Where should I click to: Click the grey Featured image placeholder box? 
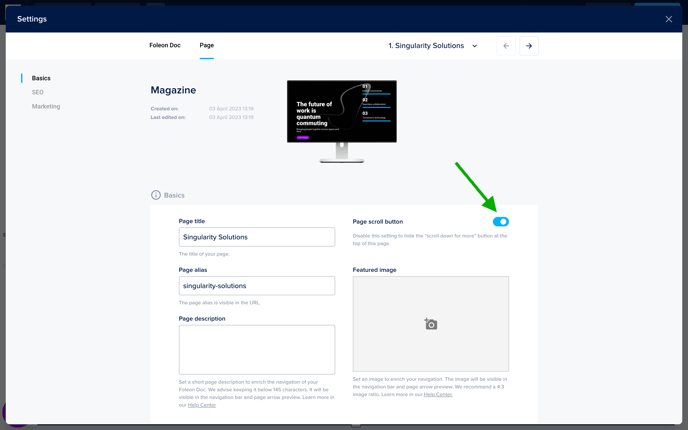(431, 300)
